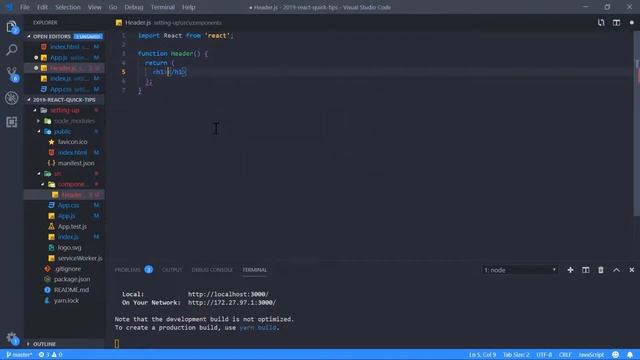Open the Selection menu
640x360 pixels.
(x=68, y=7)
